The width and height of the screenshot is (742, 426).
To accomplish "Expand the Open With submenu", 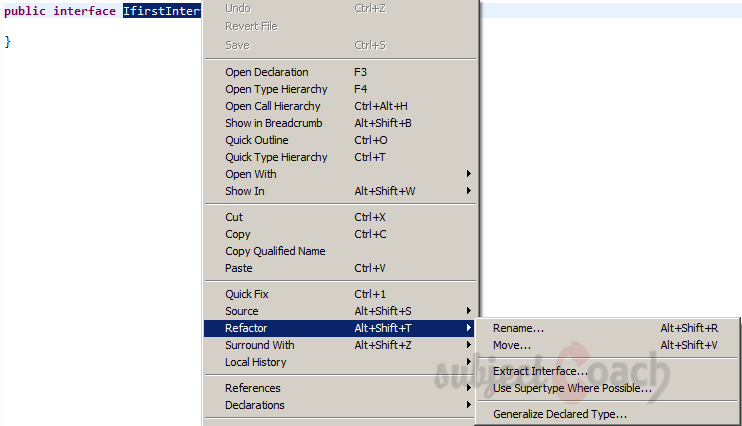I will click(x=340, y=174).
